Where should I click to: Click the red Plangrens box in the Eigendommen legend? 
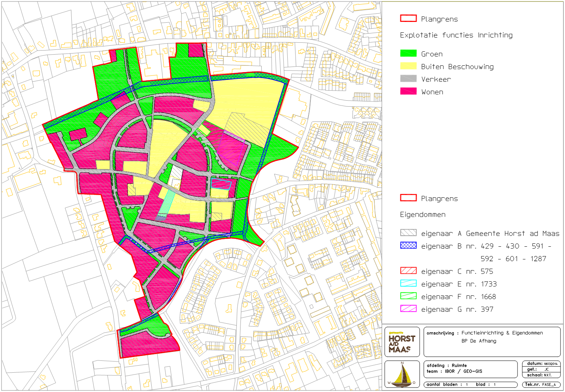408,198
